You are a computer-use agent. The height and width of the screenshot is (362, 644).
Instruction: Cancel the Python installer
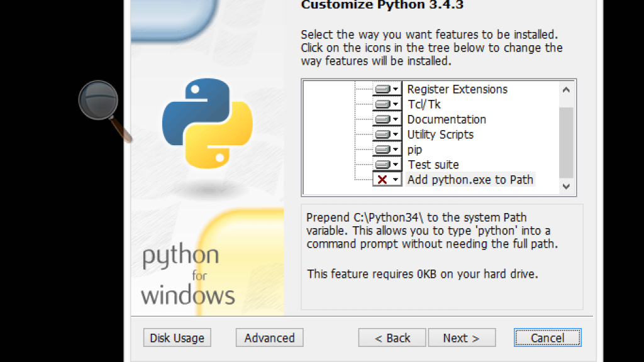pos(548,337)
